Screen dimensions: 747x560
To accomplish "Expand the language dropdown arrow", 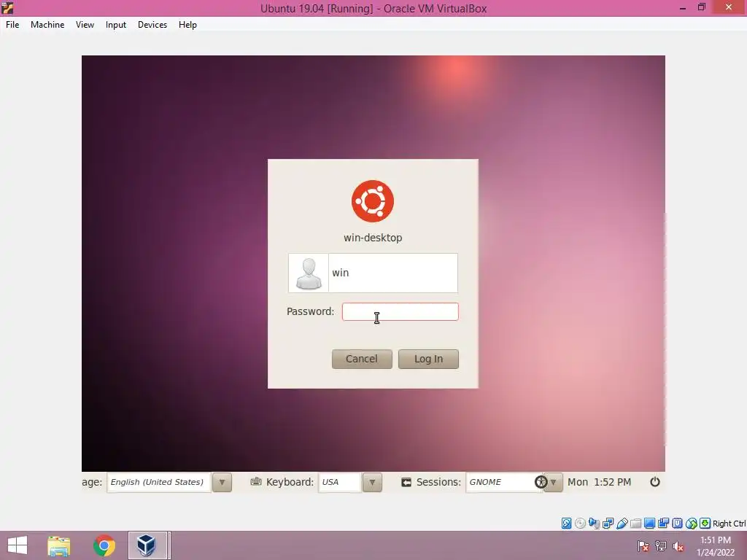I will 222,483.
